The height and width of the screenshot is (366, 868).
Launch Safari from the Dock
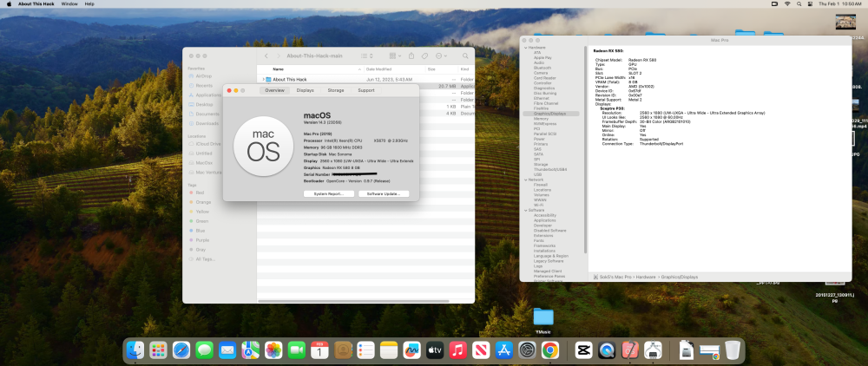[181, 350]
